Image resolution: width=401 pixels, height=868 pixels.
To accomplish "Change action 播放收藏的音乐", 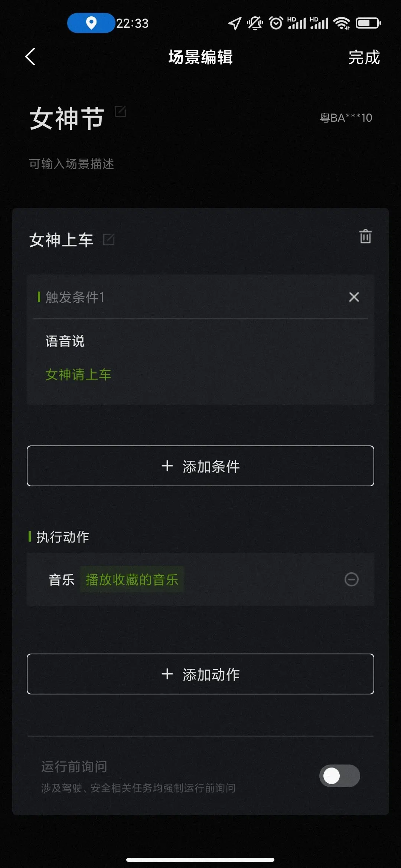I will [132, 580].
